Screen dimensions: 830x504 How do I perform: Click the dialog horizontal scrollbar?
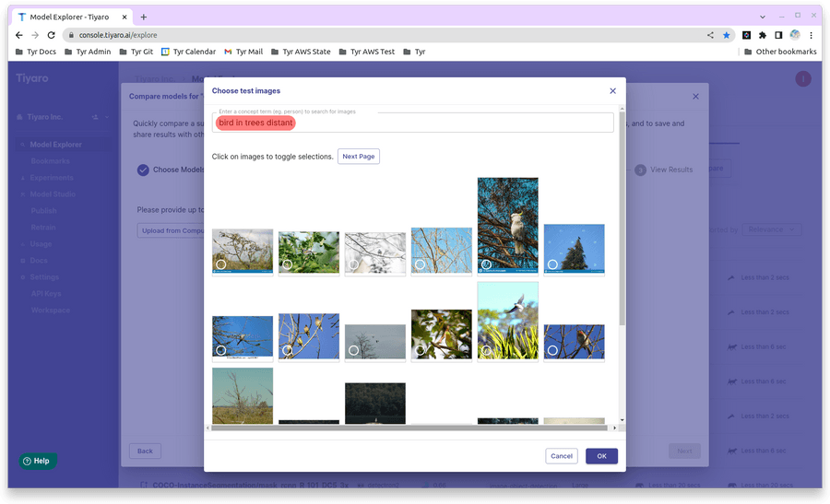click(x=409, y=428)
